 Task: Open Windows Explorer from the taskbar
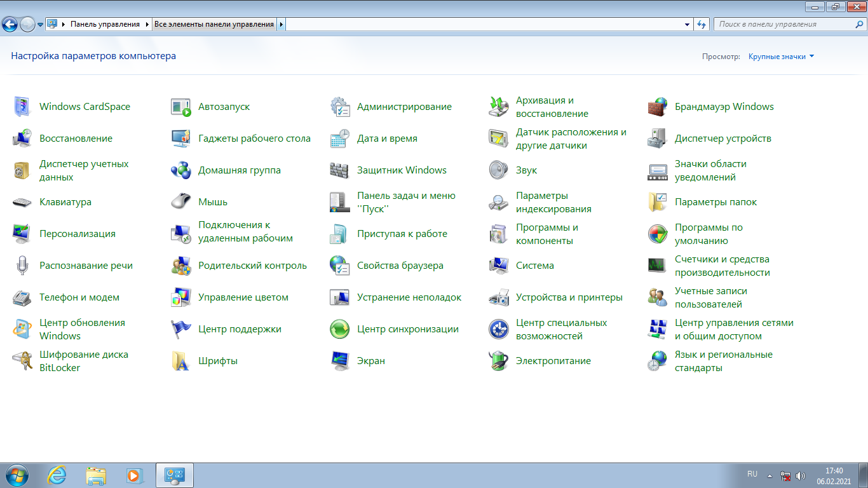point(96,475)
